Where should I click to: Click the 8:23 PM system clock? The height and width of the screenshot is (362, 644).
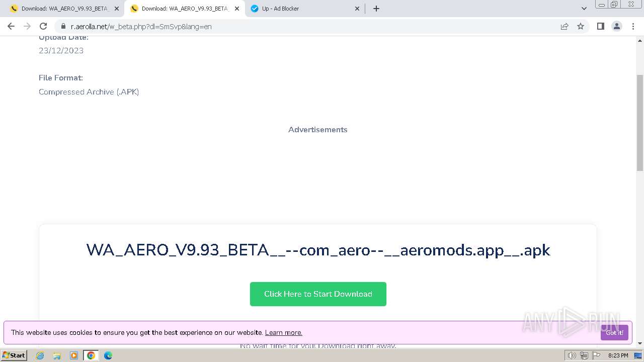618,355
